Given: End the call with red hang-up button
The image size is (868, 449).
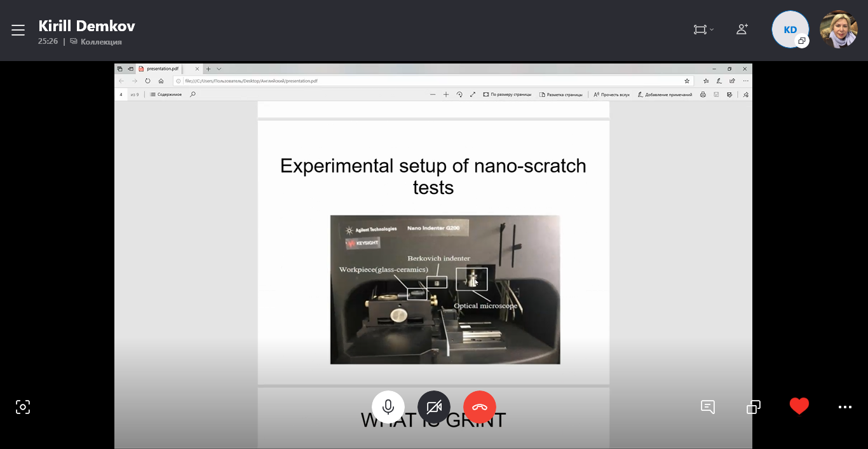Looking at the screenshot, I should coord(480,407).
